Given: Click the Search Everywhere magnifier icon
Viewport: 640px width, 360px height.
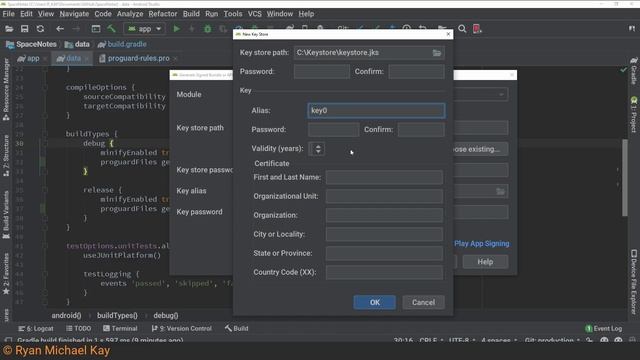Looking at the screenshot, I should pyautogui.click(x=462, y=29).
